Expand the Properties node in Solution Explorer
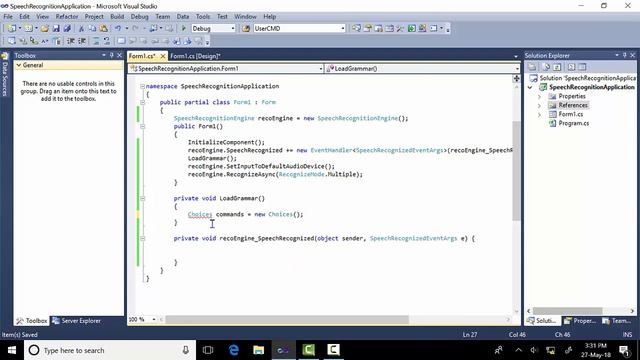Viewport: 640px width, 360px height. 539,97
